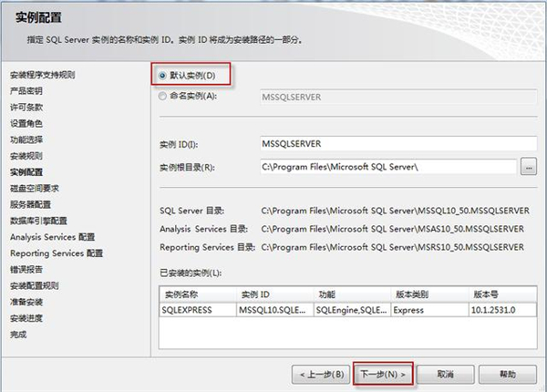547x392 pixels.
Task: Select the 命名实例(A) radio button
Action: pyautogui.click(x=162, y=96)
